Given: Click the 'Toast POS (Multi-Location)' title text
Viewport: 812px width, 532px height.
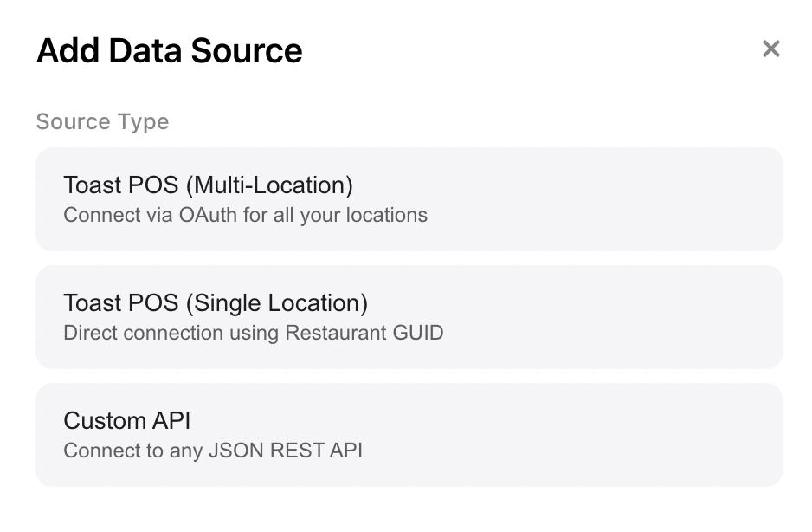Looking at the screenshot, I should 208,185.
